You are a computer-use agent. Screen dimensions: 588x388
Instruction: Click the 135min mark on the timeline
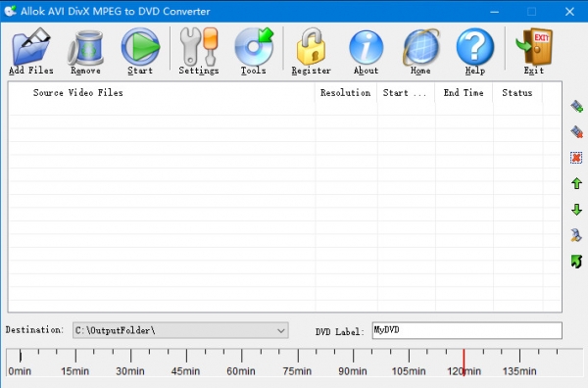[519, 371]
